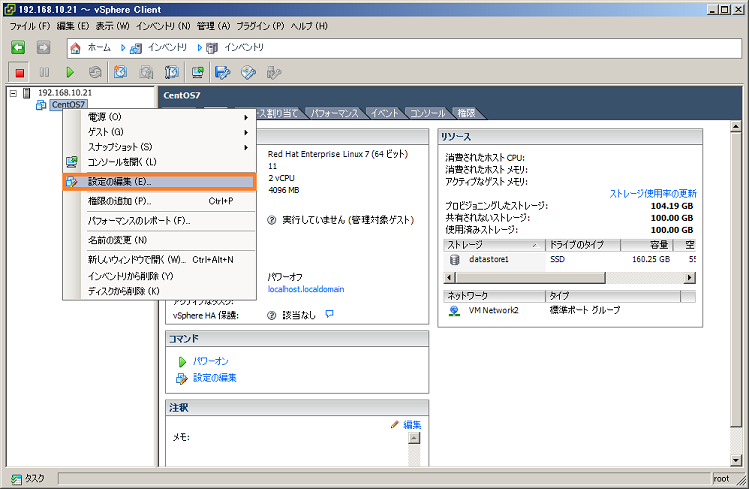Choose 新しいウィンドウで開く (W) entry
Screen dimensions: 749x489
pyautogui.click(x=159, y=260)
